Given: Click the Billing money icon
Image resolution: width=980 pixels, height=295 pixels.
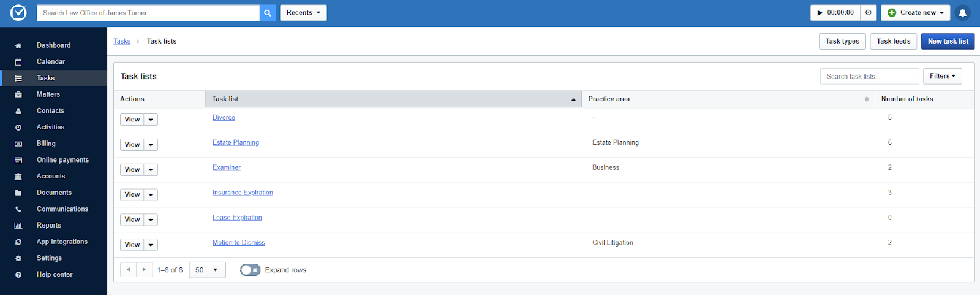Looking at the screenshot, I should point(18,144).
